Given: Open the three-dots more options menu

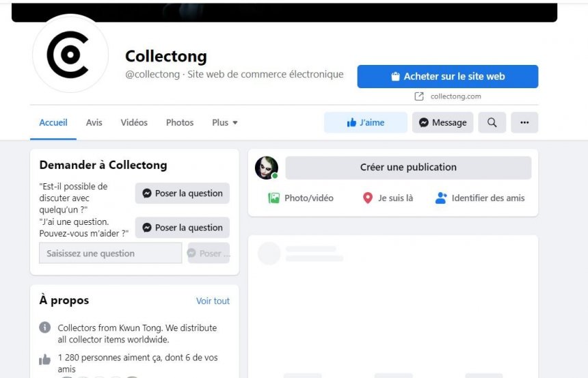Looking at the screenshot, I should tap(524, 122).
